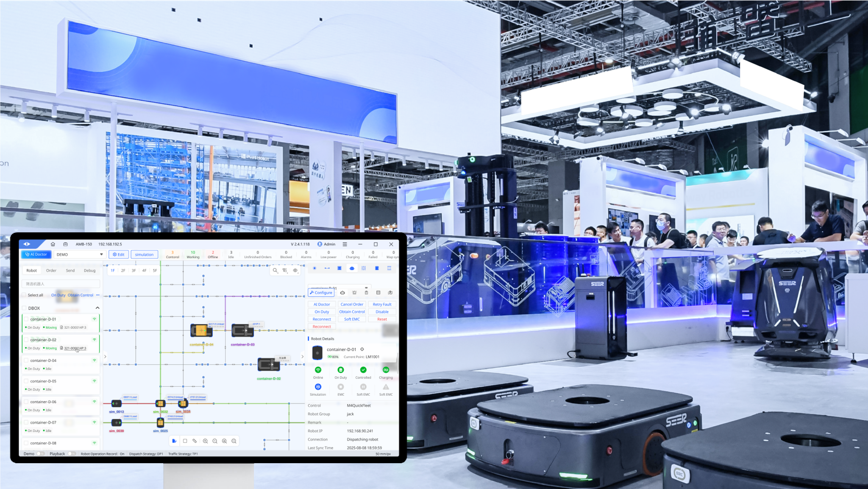Click the Home icon in the title bar
868x489 pixels.
53,244
